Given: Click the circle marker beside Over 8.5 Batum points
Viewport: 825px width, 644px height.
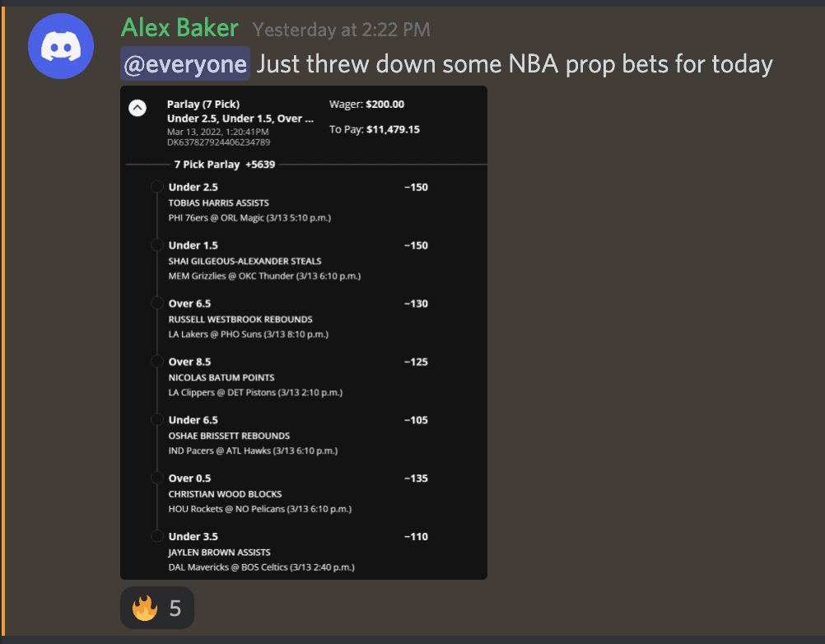Looking at the screenshot, I should pos(156,361).
